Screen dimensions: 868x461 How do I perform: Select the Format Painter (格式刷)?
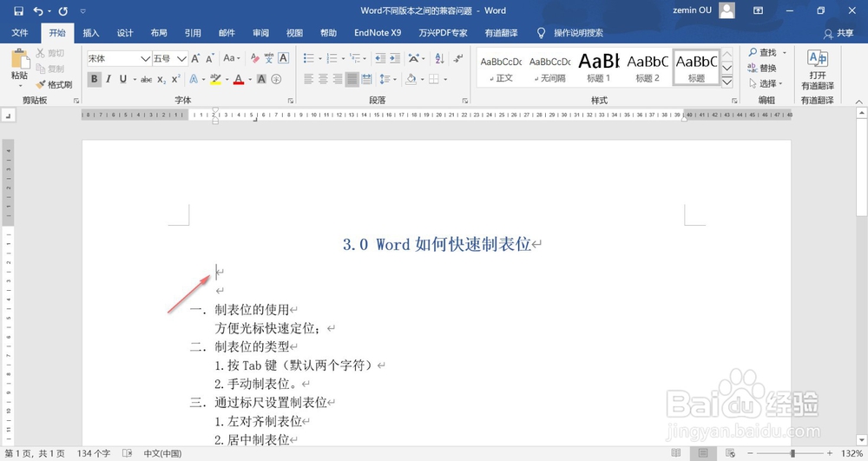54,85
